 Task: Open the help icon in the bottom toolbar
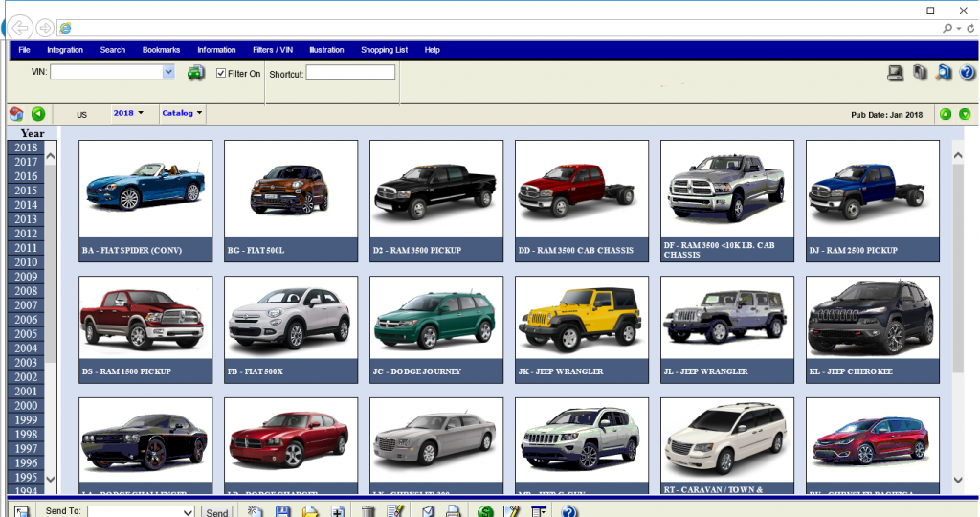pos(568,511)
